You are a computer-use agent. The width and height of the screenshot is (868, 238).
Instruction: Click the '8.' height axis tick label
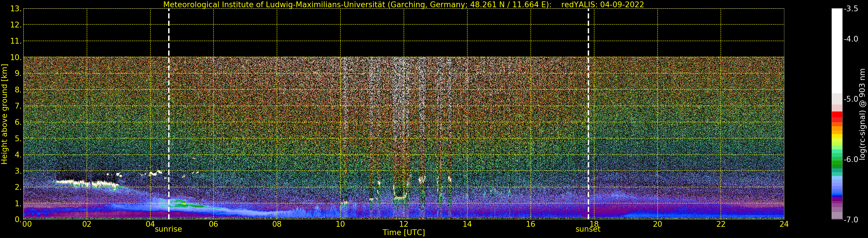(18, 90)
